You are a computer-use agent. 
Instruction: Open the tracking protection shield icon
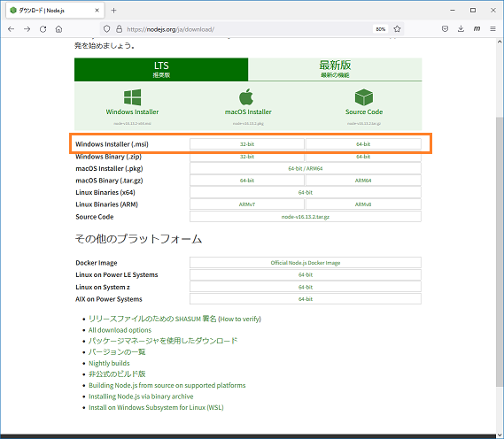click(106, 29)
